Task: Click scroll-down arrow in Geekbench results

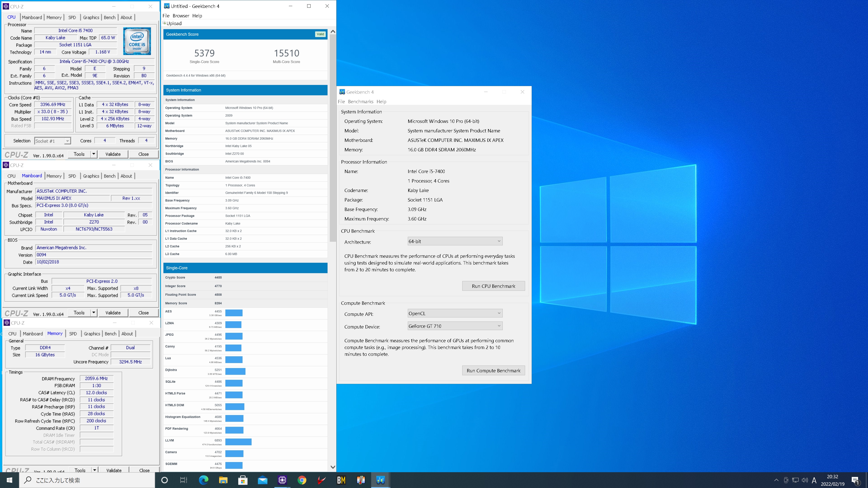Action: pos(333,467)
